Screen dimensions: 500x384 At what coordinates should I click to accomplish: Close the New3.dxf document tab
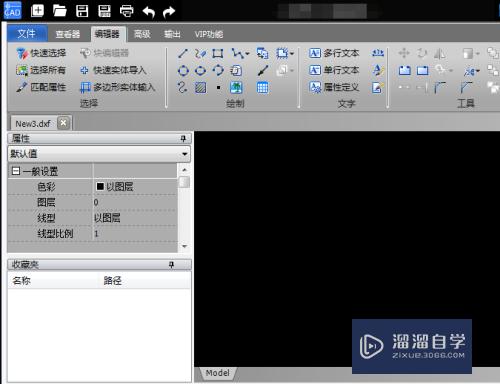coord(63,123)
